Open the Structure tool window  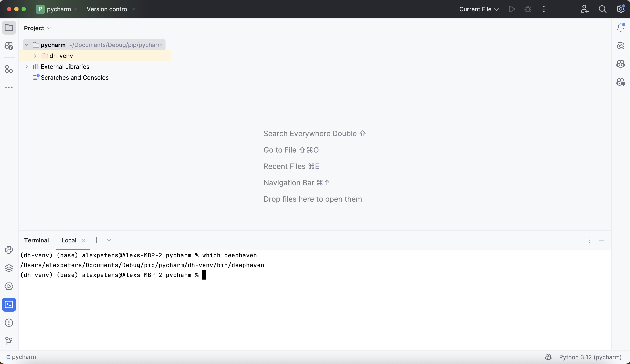pyautogui.click(x=9, y=69)
